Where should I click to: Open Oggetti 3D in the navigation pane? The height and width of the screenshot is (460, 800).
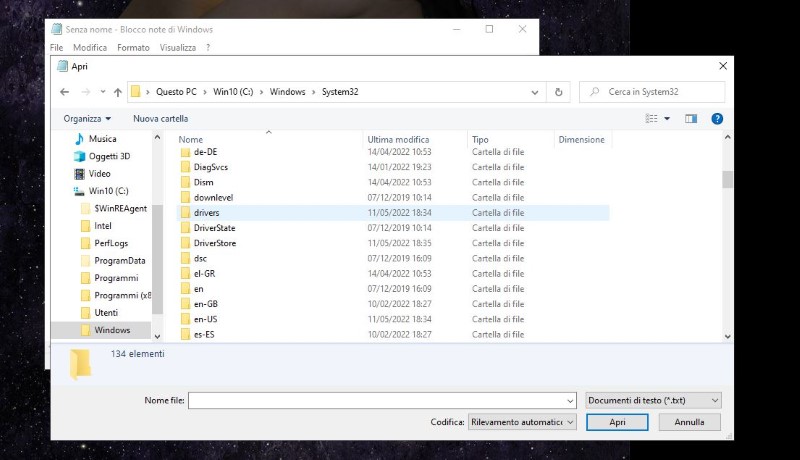click(109, 156)
